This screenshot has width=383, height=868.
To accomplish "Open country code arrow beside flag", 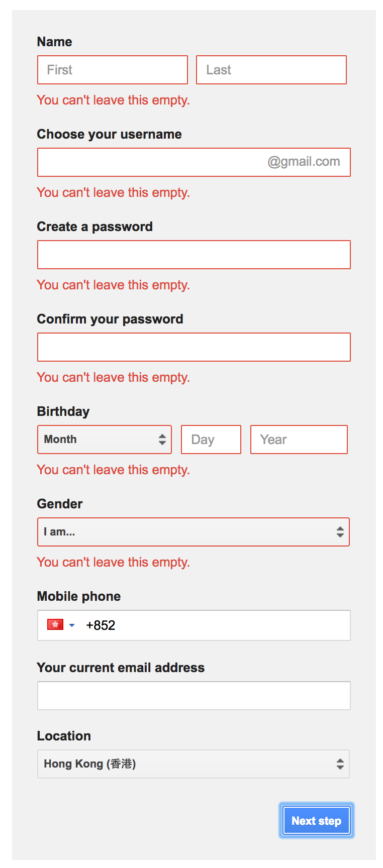I will pos(72,625).
